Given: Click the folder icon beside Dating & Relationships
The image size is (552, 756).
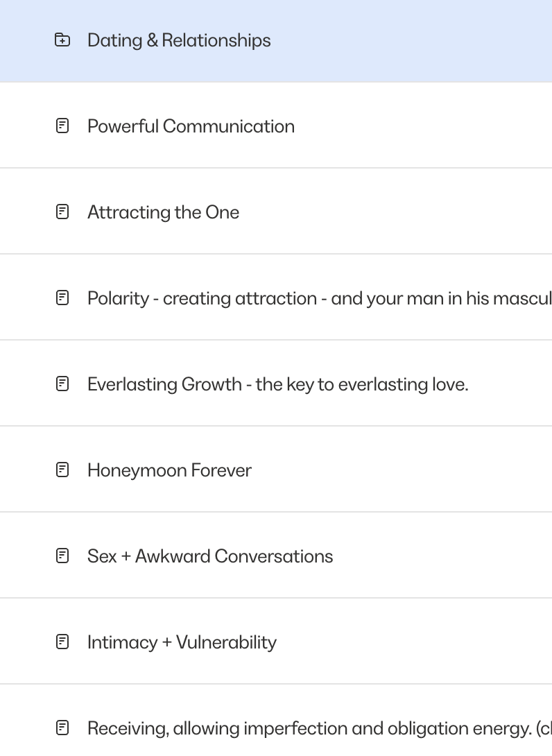Looking at the screenshot, I should (62, 40).
